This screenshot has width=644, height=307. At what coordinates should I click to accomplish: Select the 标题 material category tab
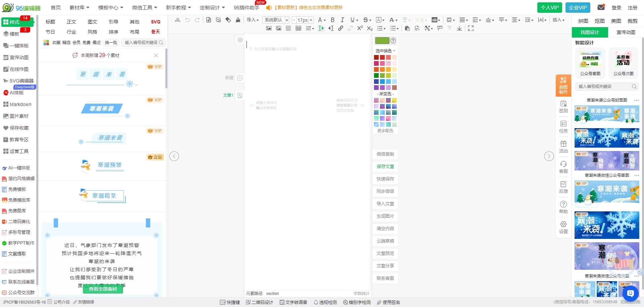50,22
